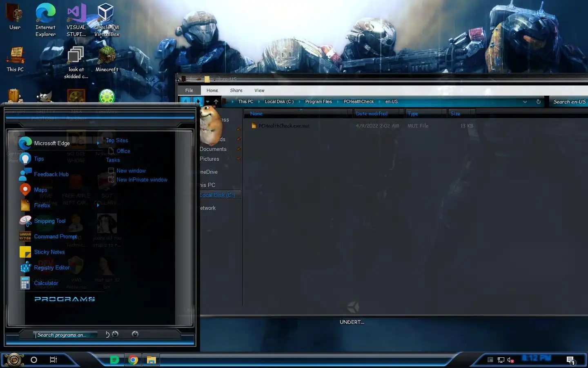Click the themed Start button

pyautogui.click(x=14, y=360)
